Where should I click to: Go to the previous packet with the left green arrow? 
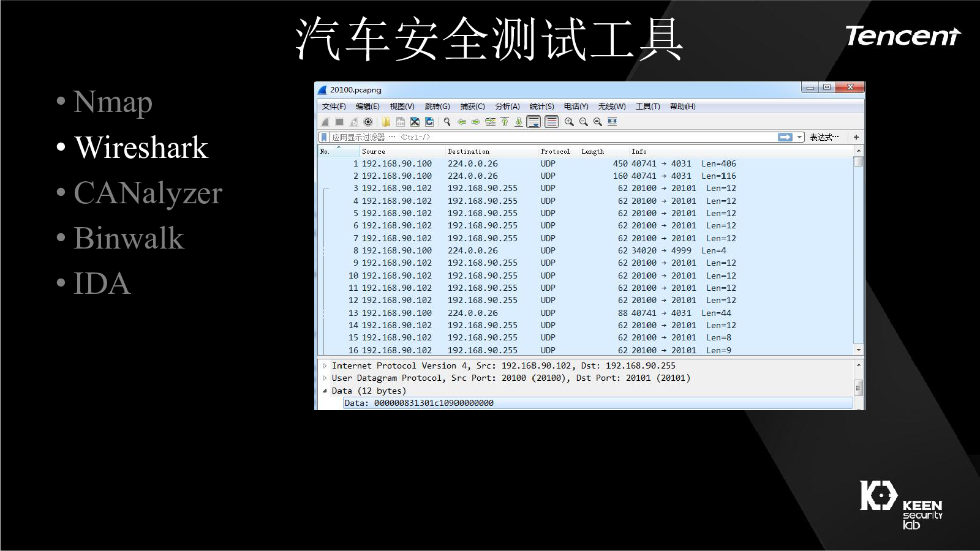[x=462, y=122]
